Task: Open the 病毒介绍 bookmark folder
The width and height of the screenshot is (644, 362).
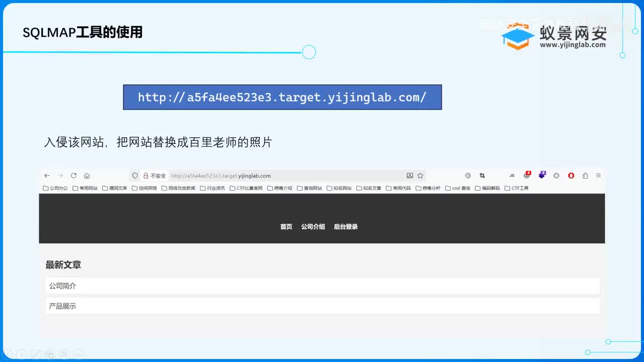Action: pyautogui.click(x=280, y=188)
